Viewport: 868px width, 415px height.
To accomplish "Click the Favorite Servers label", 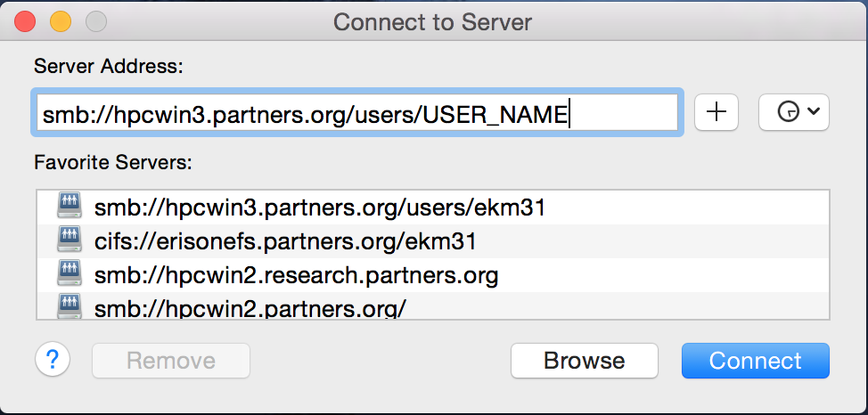I will click(x=113, y=163).
